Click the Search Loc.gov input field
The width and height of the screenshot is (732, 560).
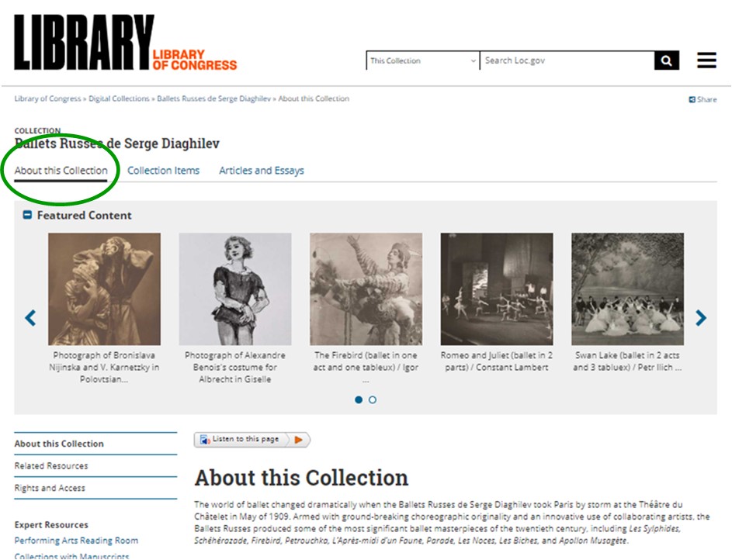[567, 60]
